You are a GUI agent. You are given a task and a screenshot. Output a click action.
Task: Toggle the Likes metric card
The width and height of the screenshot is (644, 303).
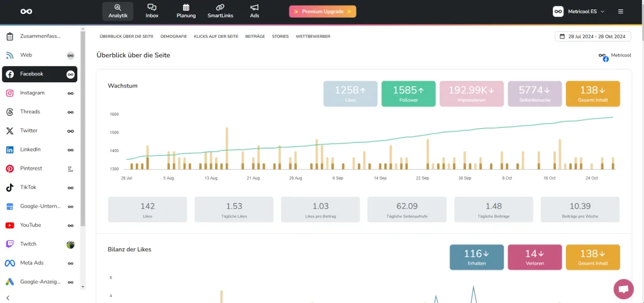tap(350, 94)
